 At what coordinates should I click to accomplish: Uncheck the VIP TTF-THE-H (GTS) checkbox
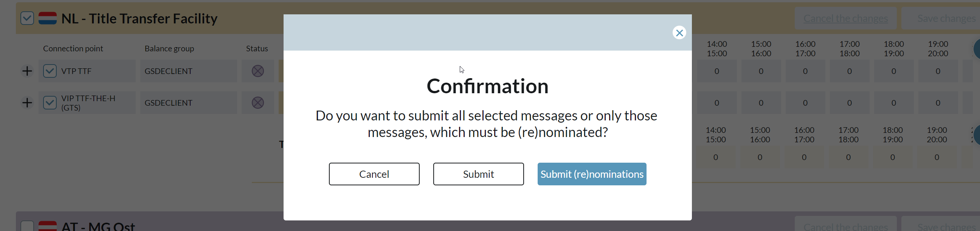tap(50, 102)
